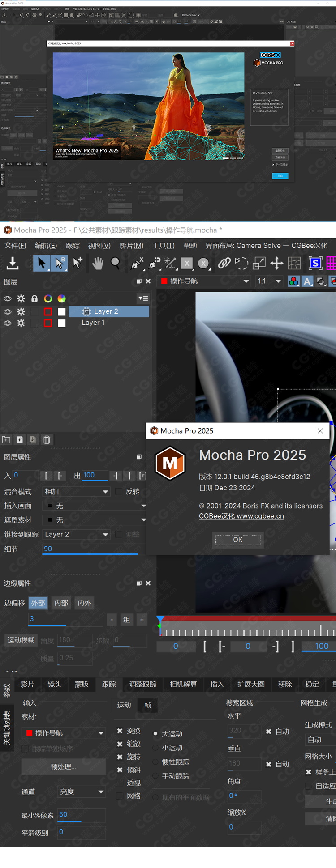The width and height of the screenshot is (336, 868).
Task: Click the Move four-arrow tool
Action: pyautogui.click(x=276, y=263)
